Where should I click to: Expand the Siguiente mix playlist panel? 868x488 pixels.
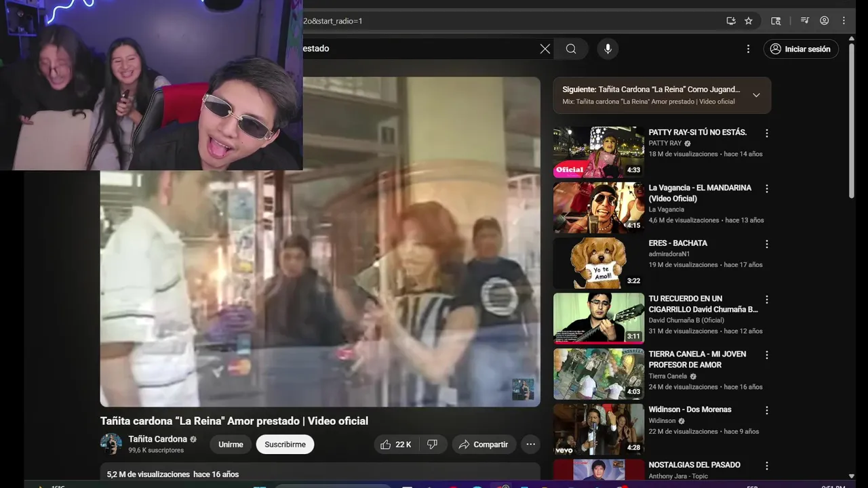pos(757,95)
